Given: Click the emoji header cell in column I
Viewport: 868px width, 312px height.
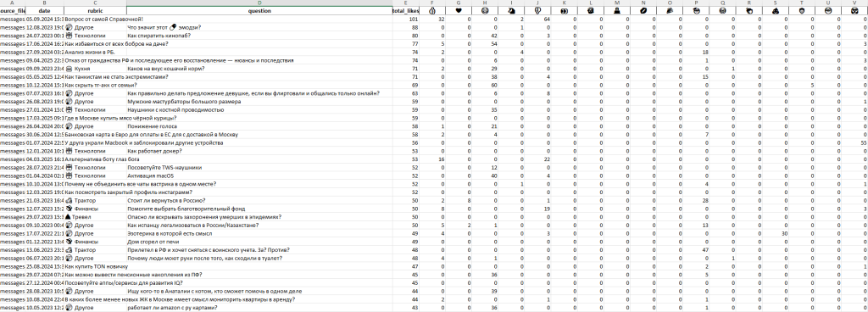Looking at the screenshot, I should 511,10.
